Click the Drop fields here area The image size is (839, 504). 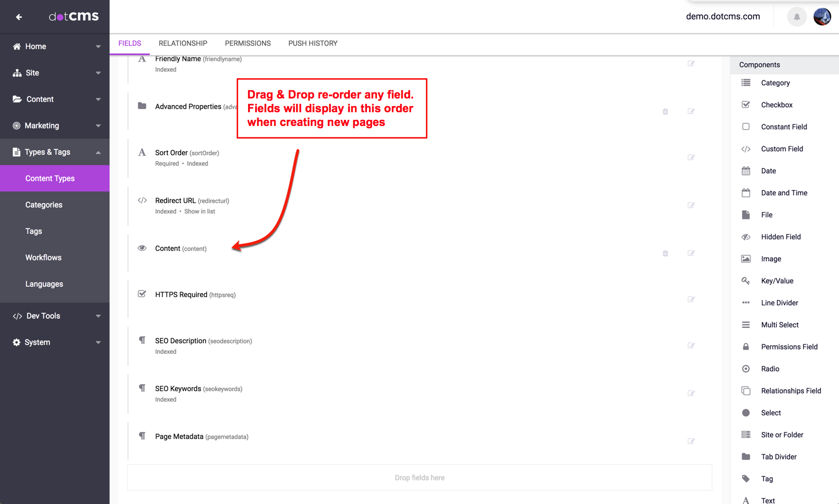coord(419,478)
